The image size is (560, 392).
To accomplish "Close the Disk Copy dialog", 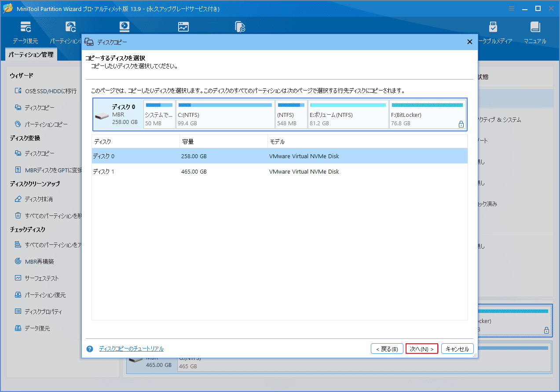I will (x=469, y=42).
